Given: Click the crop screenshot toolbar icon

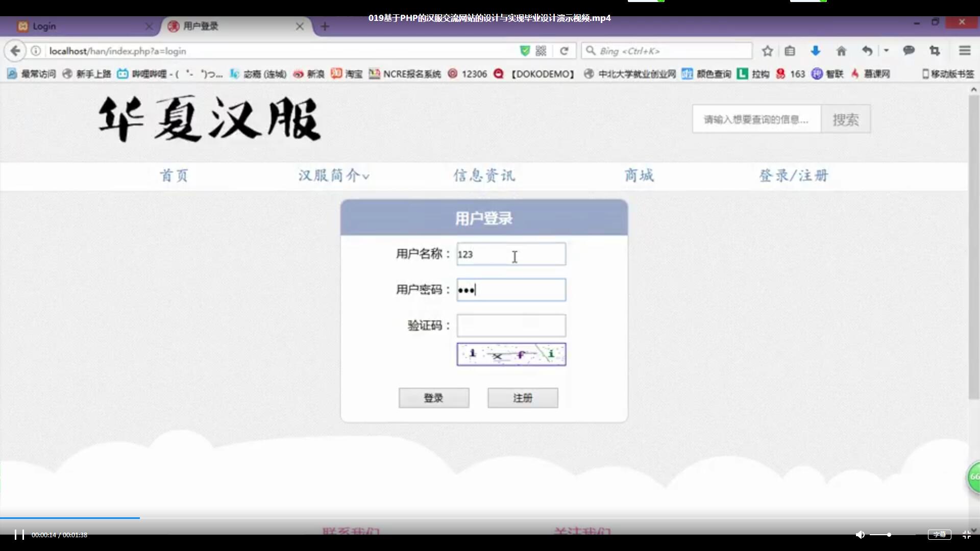Looking at the screenshot, I should point(935,51).
